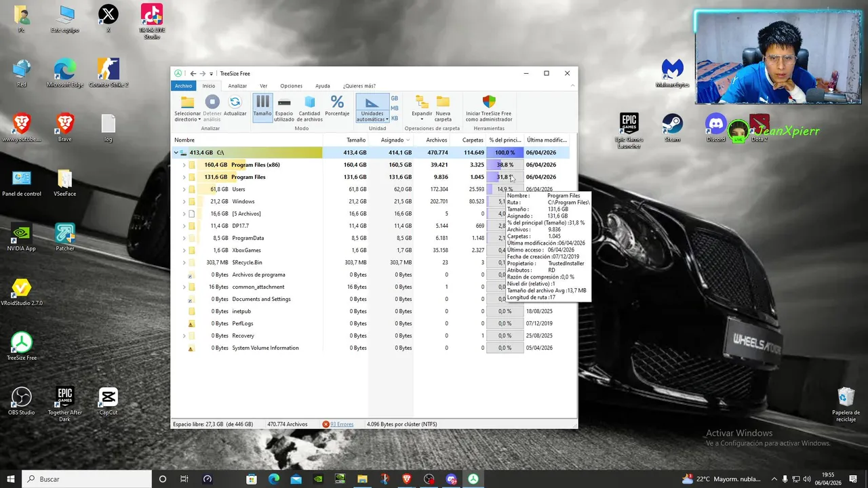The width and height of the screenshot is (868, 488).
Task: Select the $Recycle.Bin row name
Action: (247, 262)
